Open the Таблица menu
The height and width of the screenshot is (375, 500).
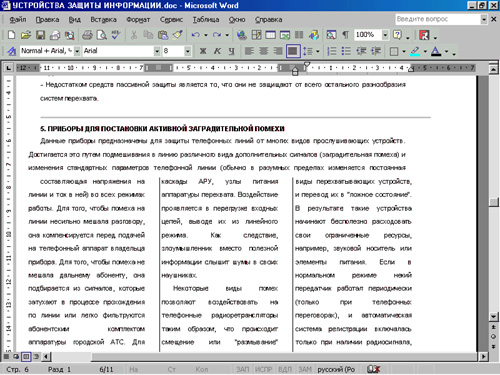[x=206, y=20]
